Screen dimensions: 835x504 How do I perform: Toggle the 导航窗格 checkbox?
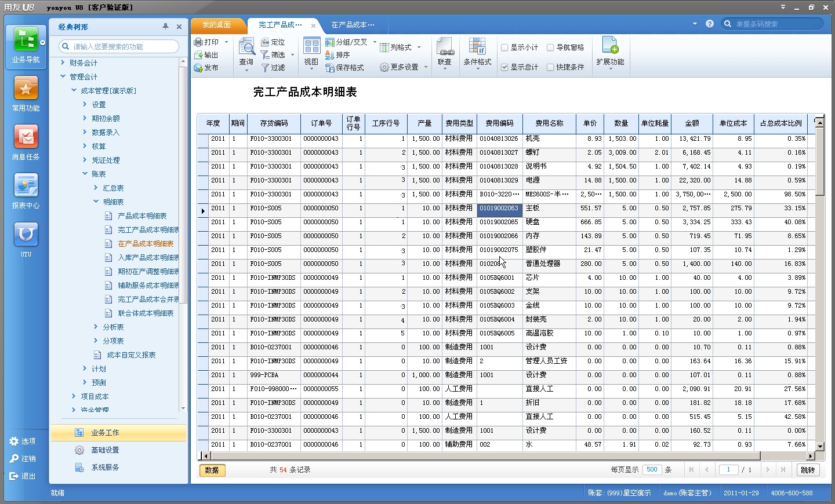tap(550, 48)
